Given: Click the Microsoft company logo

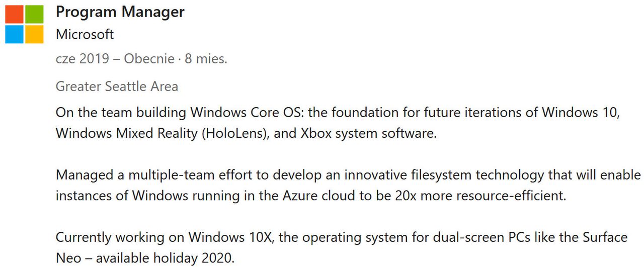Looking at the screenshot, I should click(x=24, y=24).
